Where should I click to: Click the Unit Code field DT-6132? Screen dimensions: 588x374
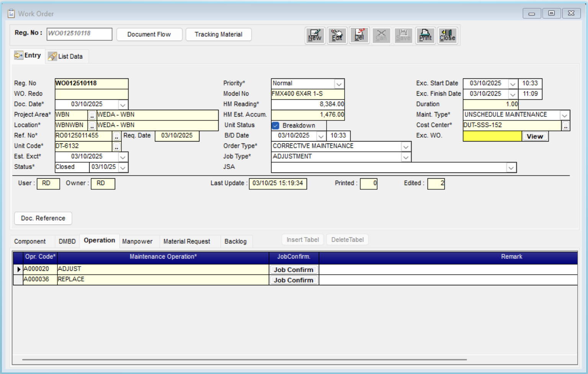83,146
